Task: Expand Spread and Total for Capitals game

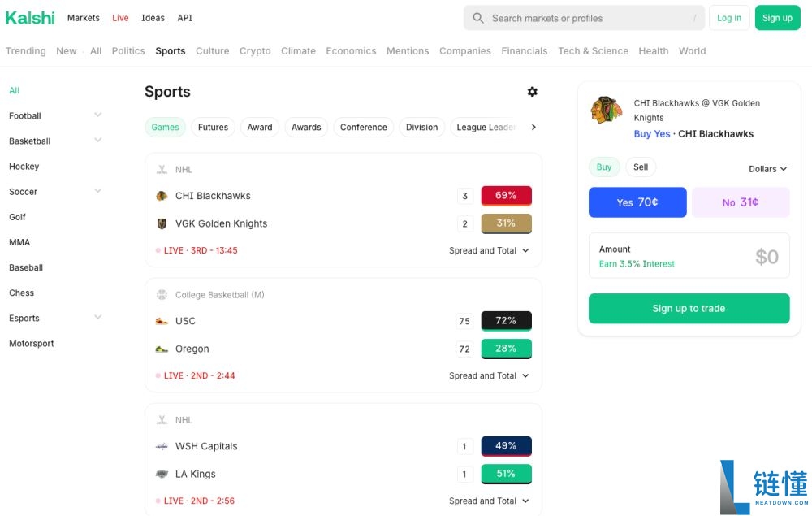Action: pos(489,501)
